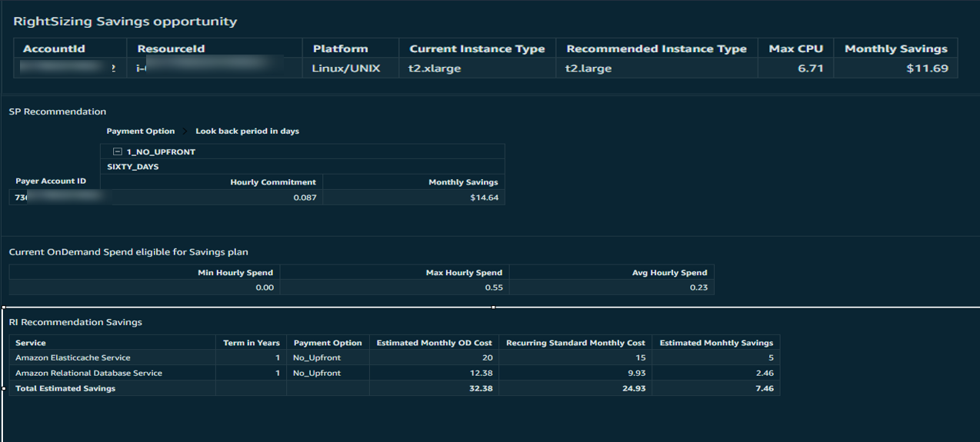This screenshot has height=442, width=980.
Task: Click the Max CPU column header
Action: coord(795,48)
